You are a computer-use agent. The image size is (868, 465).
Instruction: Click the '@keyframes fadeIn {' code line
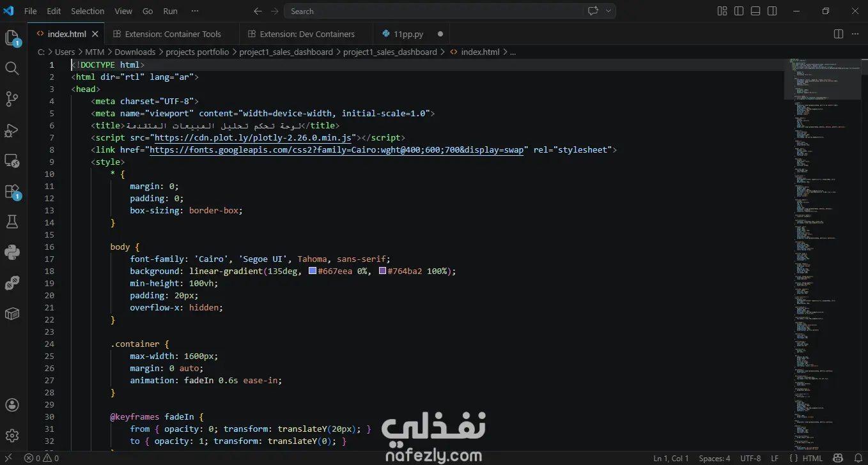(157, 416)
